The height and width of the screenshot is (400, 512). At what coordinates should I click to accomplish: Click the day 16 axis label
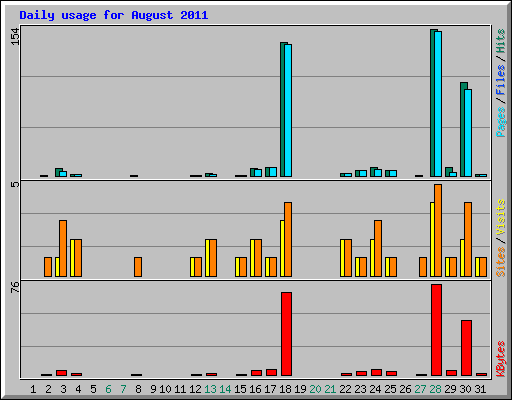coord(255,389)
